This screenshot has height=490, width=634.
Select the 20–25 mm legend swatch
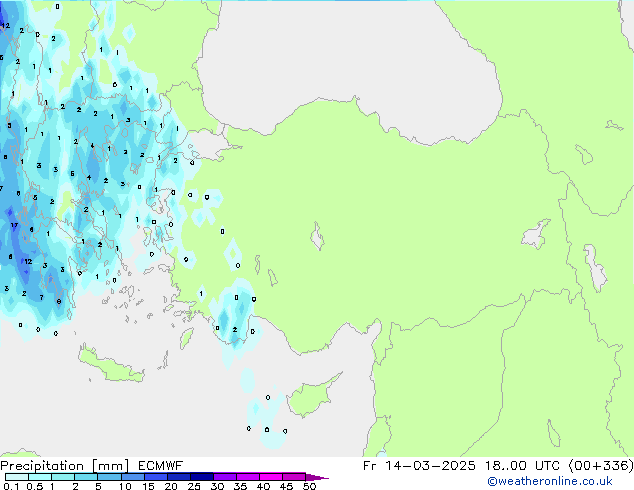click(179, 477)
